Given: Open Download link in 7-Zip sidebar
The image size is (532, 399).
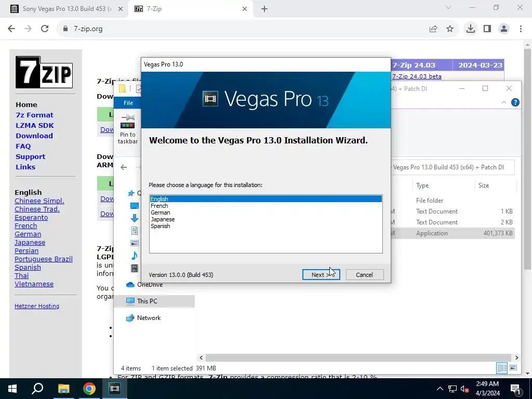Looking at the screenshot, I should click(x=34, y=136).
